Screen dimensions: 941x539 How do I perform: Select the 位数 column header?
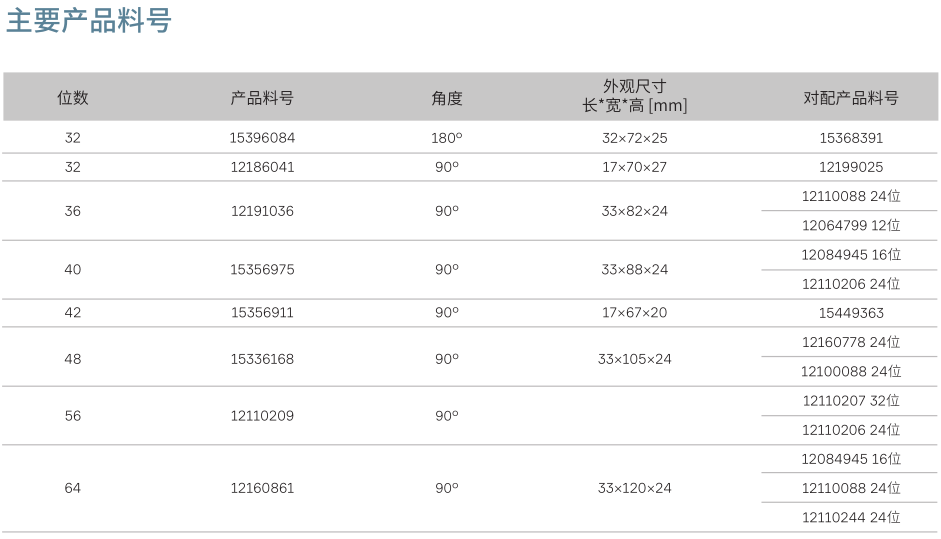point(73,97)
